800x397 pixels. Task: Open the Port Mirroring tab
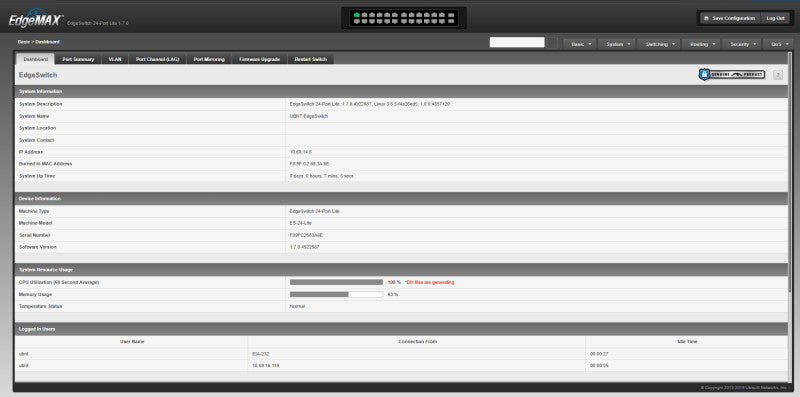(209, 59)
